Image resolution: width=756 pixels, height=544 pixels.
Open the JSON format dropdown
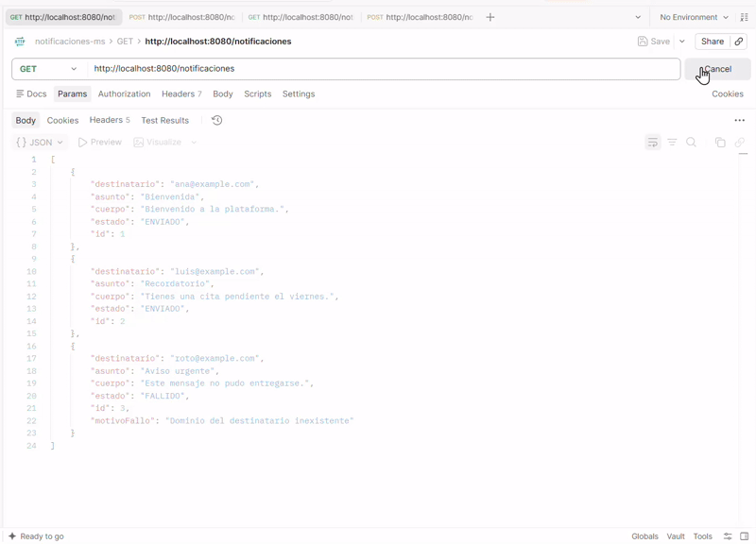(40, 143)
